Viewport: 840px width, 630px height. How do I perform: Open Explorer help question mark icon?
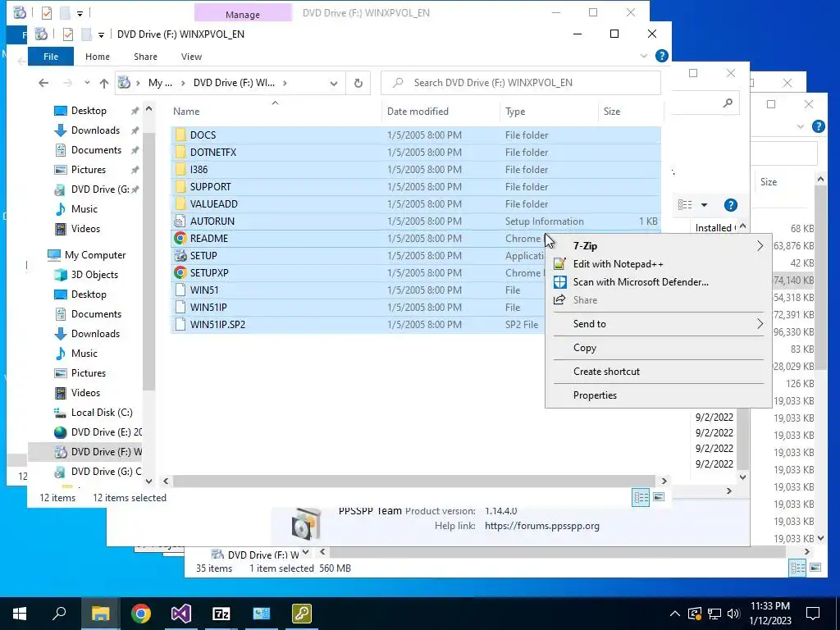662,56
